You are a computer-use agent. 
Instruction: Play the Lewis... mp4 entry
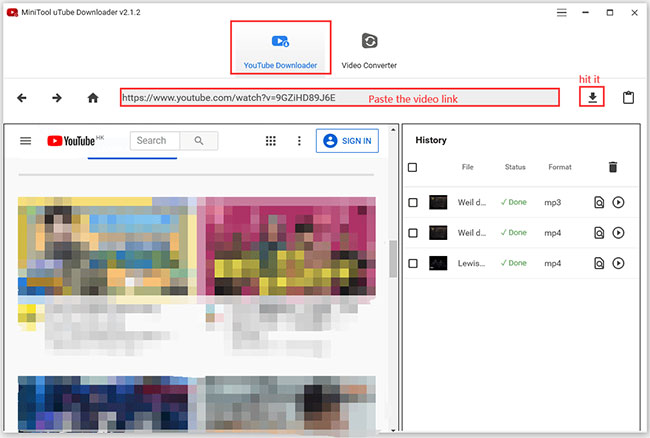pos(618,263)
